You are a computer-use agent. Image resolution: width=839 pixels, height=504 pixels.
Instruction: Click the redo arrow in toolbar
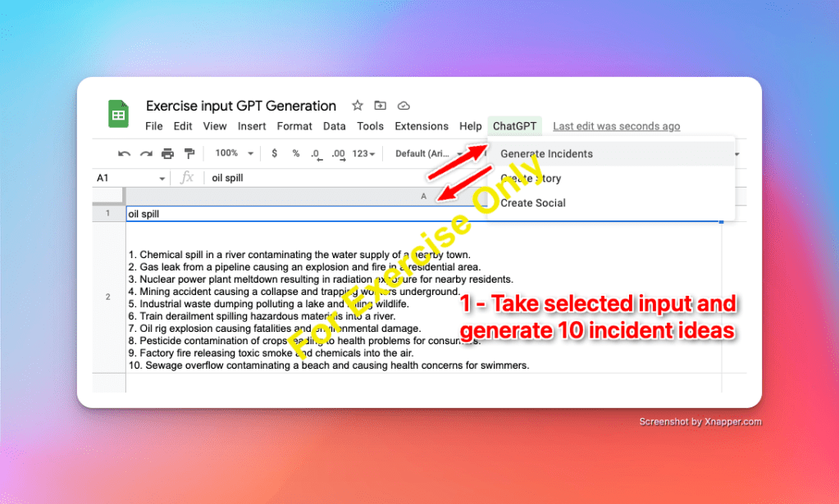146,153
